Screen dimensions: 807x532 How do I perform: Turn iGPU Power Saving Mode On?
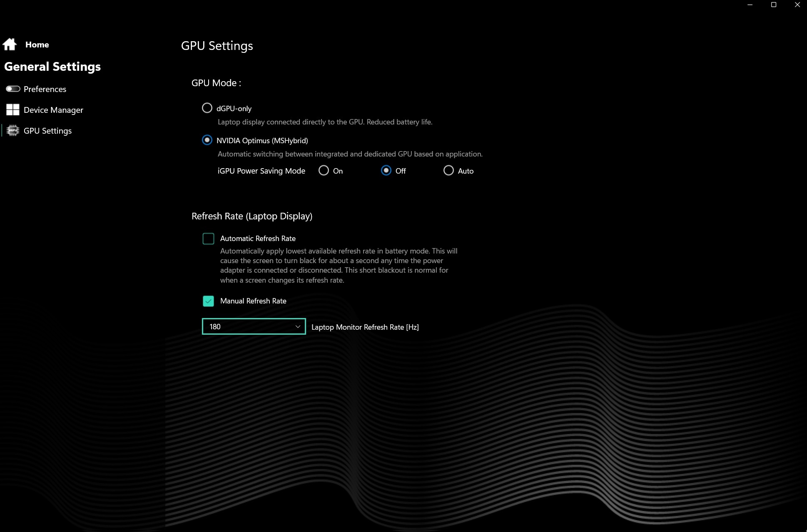click(x=324, y=170)
